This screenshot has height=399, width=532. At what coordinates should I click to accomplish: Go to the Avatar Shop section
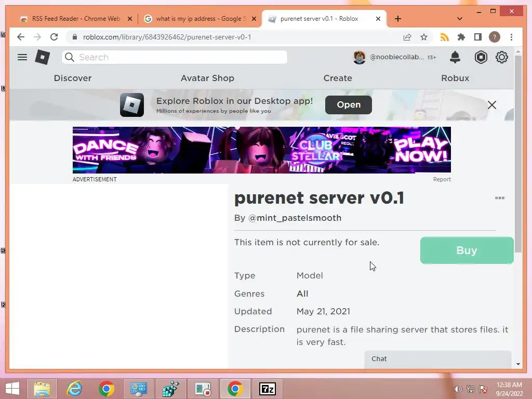(x=207, y=78)
